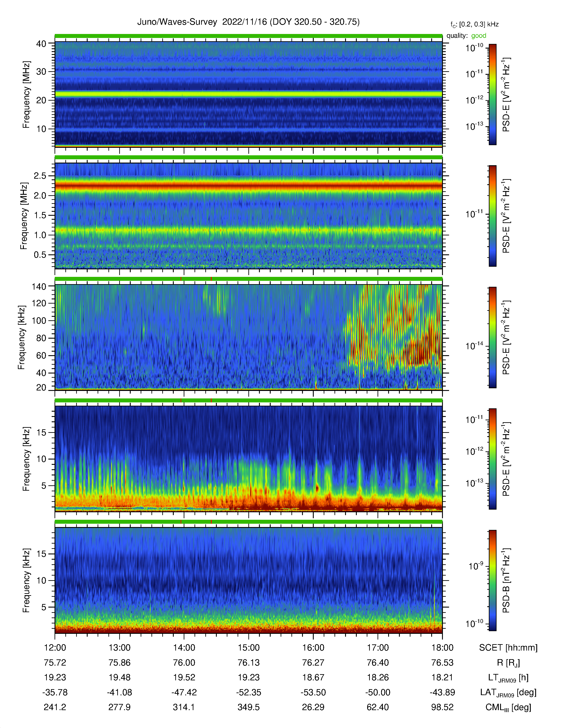Click the CML value 26.29

[x=313, y=707]
